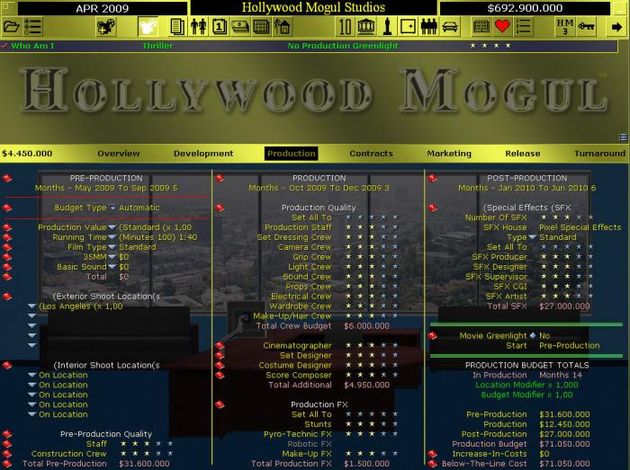Adjust the Camera Crew star rating

click(x=372, y=247)
